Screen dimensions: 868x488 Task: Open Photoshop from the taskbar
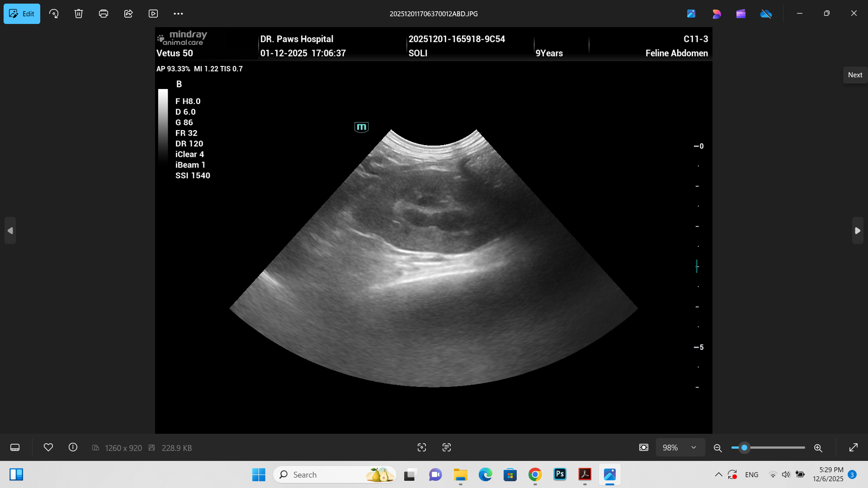tap(560, 474)
